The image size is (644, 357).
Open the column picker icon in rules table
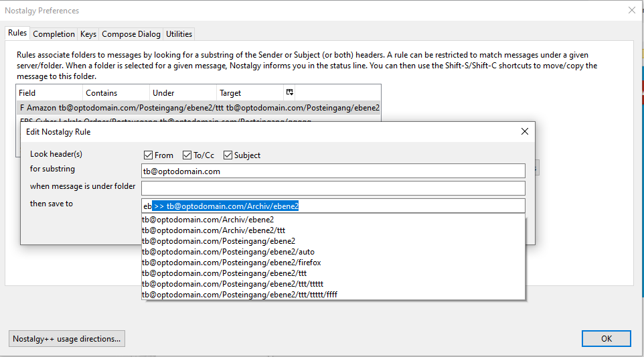(290, 92)
